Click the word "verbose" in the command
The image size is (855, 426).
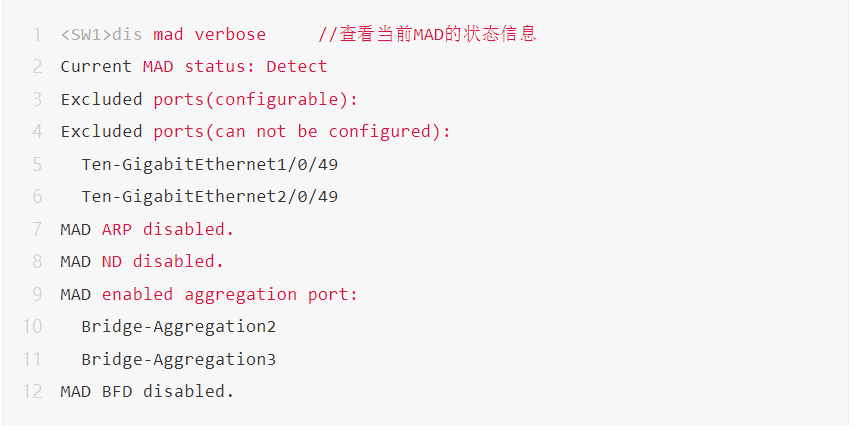[230, 35]
